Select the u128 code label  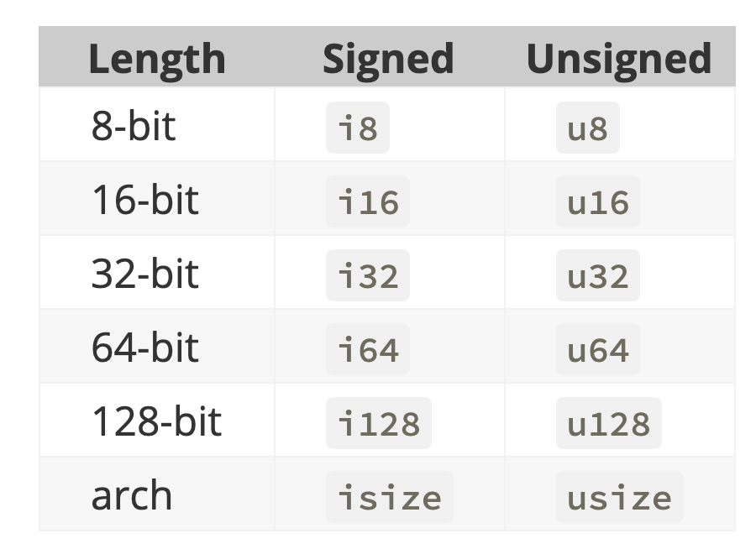609,424
